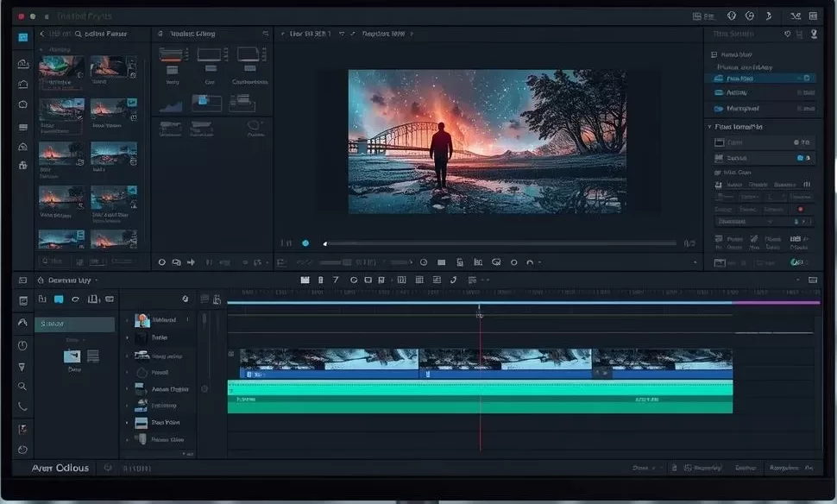
Task: Click the search magnifier in the media panel header
Action: pos(79,34)
